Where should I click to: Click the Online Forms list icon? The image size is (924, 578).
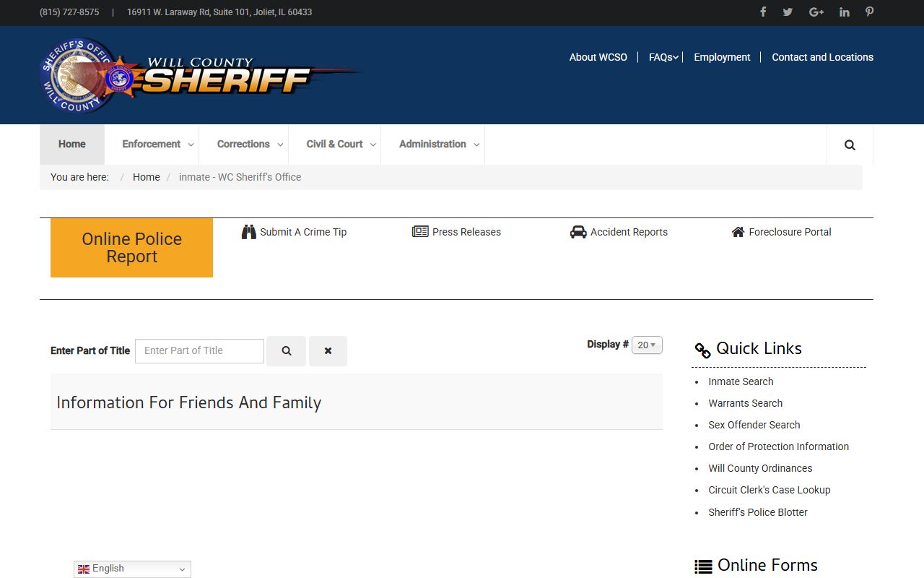coord(703,567)
